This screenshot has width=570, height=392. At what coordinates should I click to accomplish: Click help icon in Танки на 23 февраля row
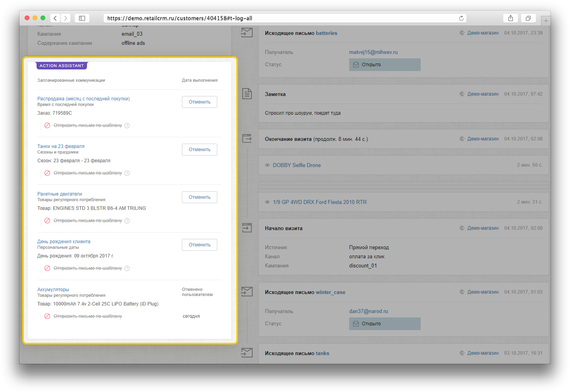(x=127, y=173)
